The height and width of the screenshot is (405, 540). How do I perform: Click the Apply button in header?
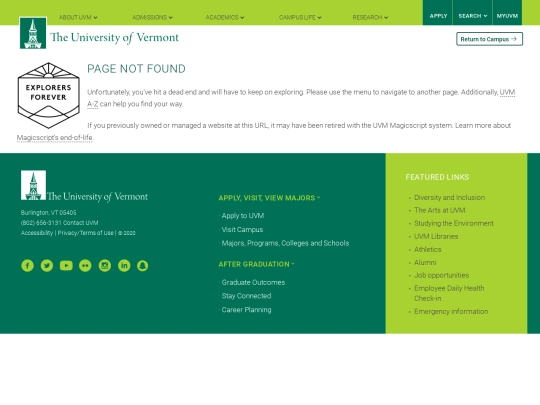click(438, 16)
